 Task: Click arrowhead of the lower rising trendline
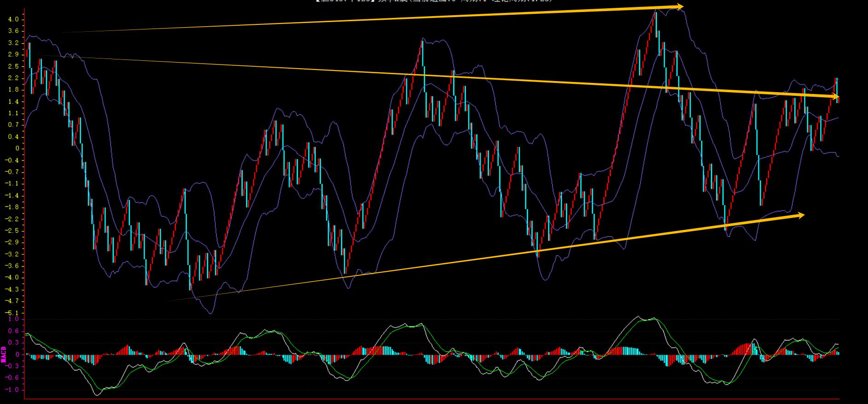pos(801,215)
